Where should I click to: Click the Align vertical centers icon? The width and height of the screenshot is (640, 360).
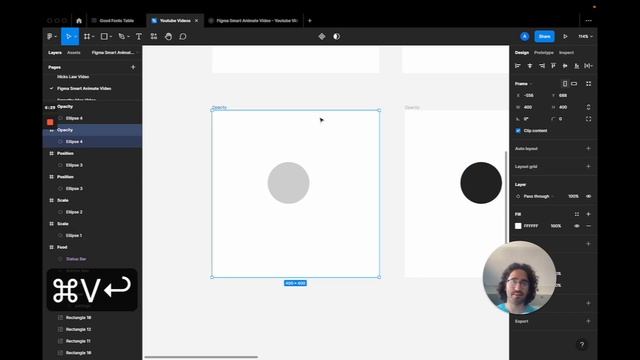tap(565, 66)
